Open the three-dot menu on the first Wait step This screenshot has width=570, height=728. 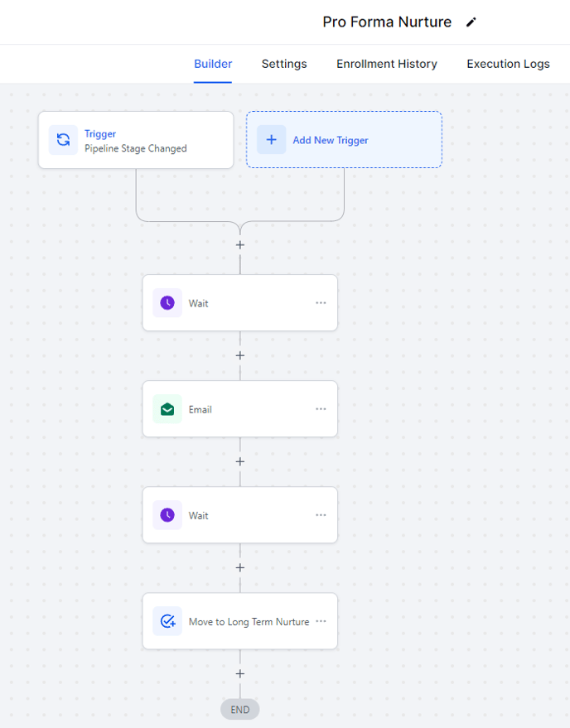[321, 303]
